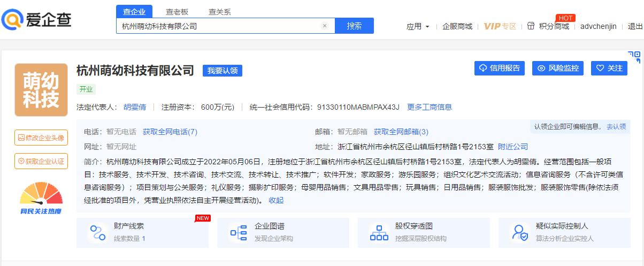Click the 我要认领 button
The height and width of the screenshot is (266, 644).
coord(223,70)
